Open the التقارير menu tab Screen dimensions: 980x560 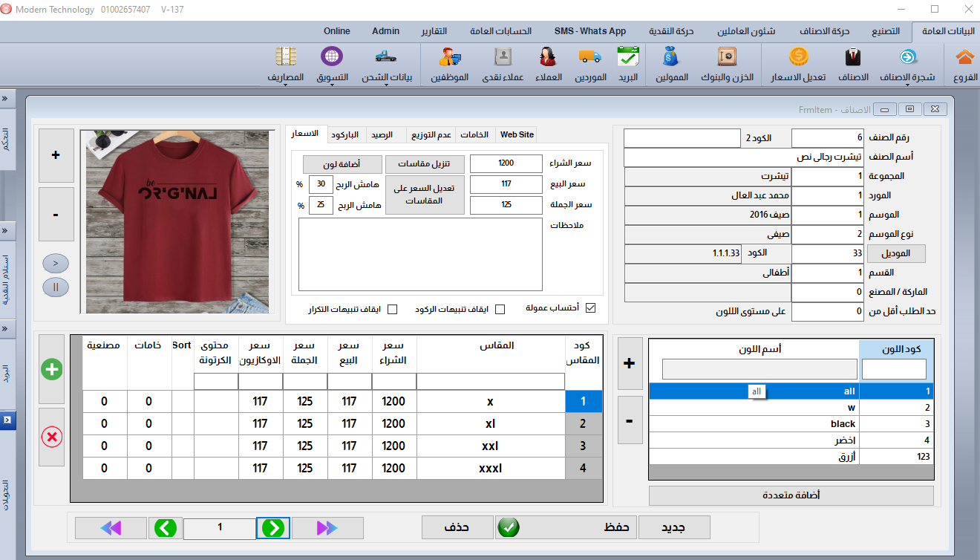click(x=434, y=31)
